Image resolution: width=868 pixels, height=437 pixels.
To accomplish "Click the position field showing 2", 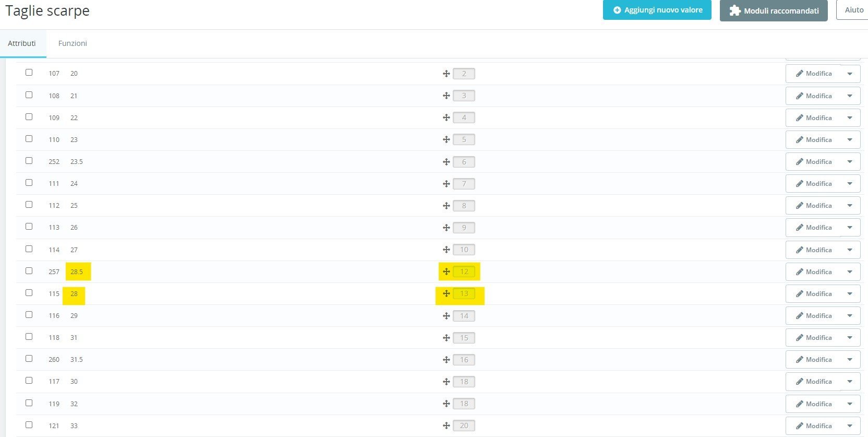I will [464, 74].
